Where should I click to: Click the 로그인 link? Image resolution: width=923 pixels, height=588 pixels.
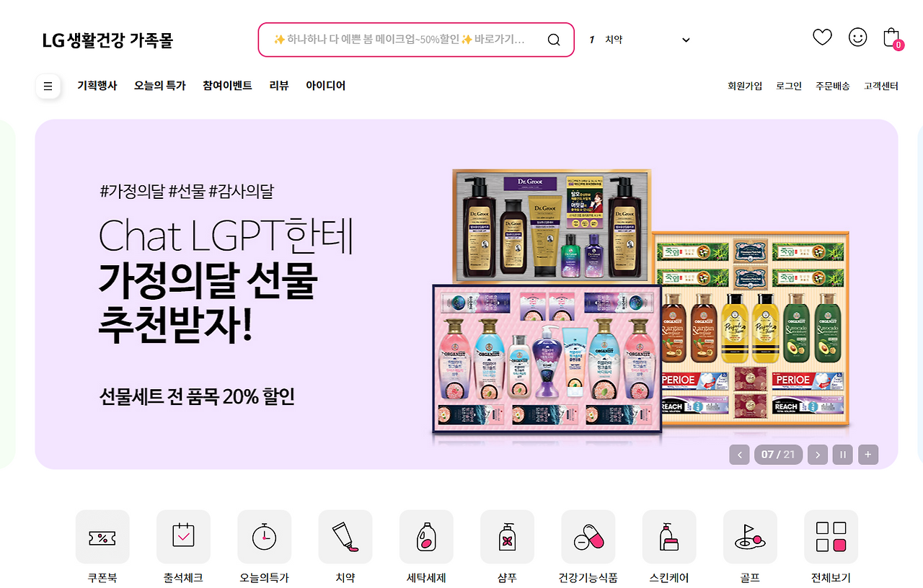pos(789,86)
